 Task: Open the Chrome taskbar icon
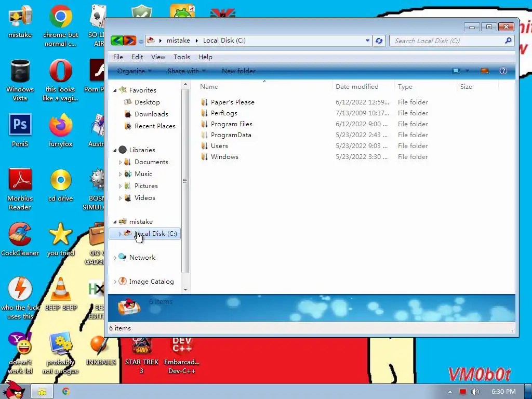pyautogui.click(x=66, y=392)
